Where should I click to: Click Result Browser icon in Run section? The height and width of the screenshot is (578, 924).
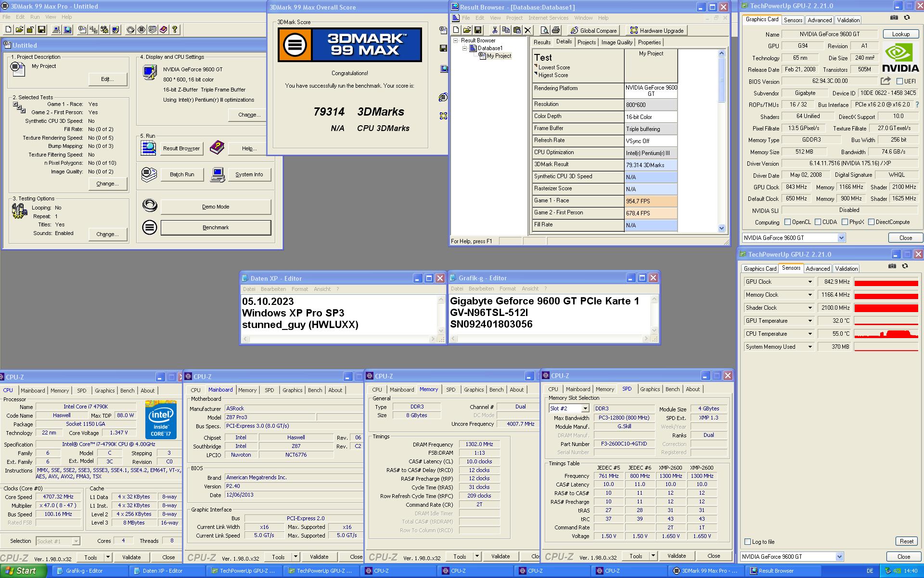[148, 148]
